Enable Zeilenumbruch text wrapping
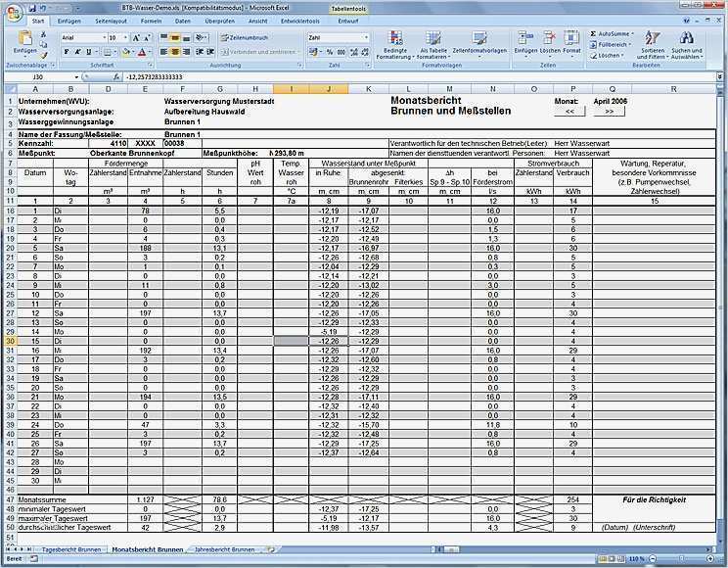Viewport: 728px width, 568px height. coord(245,37)
